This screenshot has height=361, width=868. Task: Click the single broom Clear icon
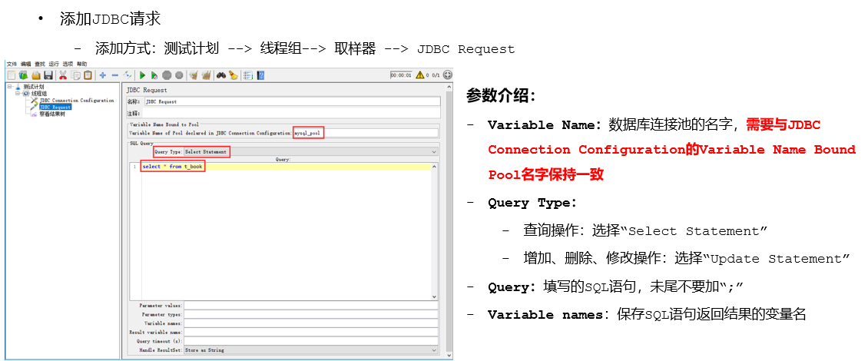(194, 75)
